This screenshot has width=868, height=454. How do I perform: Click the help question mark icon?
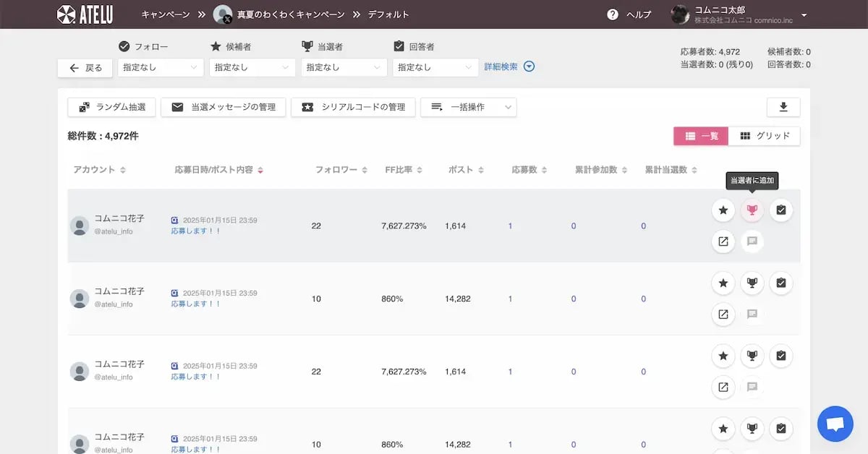click(x=613, y=14)
